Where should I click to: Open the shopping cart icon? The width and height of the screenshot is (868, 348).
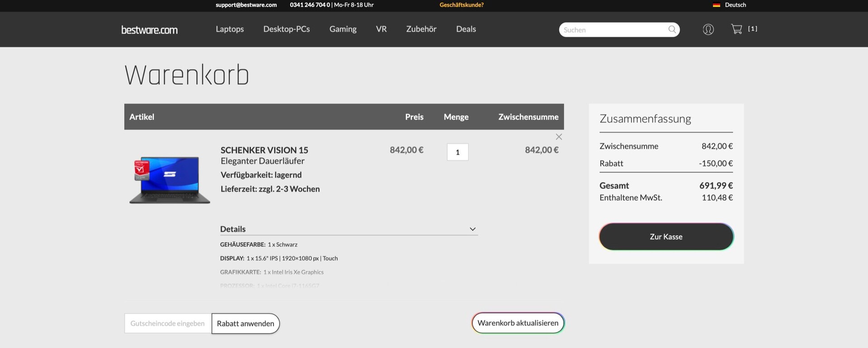click(736, 29)
